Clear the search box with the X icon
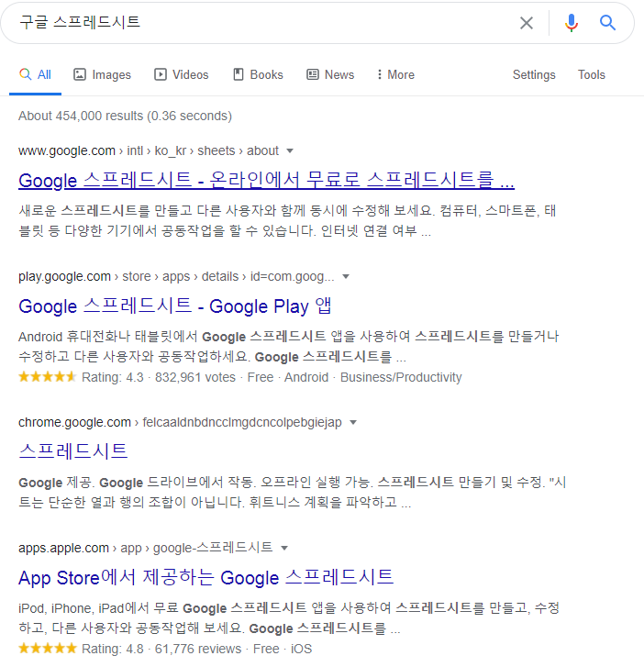644x667 pixels. click(x=527, y=23)
